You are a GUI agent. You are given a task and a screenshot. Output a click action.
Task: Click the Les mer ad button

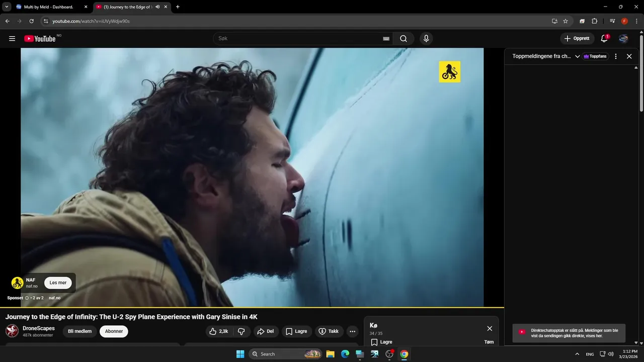pyautogui.click(x=58, y=283)
